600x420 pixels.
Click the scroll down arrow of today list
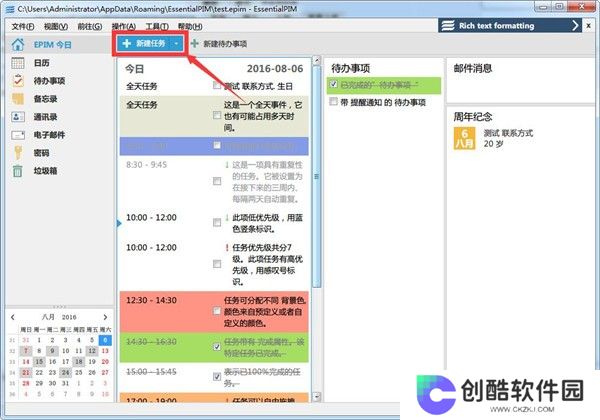[x=316, y=396]
